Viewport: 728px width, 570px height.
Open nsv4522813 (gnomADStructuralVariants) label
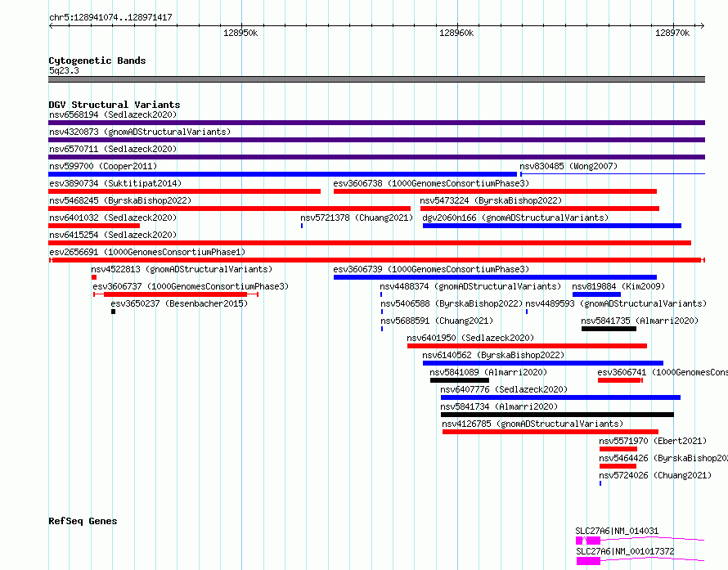(182, 269)
